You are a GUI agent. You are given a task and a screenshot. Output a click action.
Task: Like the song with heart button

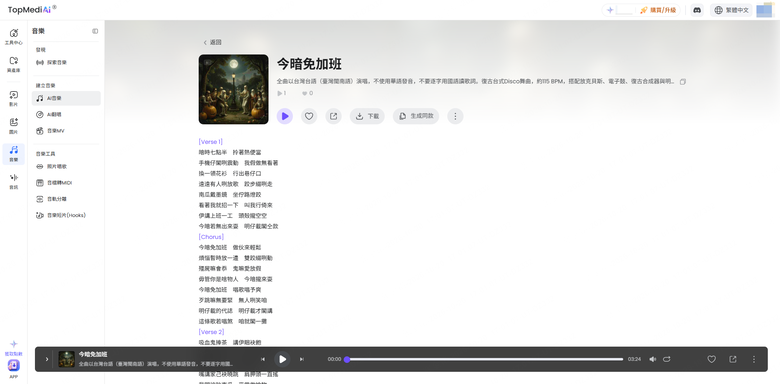click(x=309, y=116)
